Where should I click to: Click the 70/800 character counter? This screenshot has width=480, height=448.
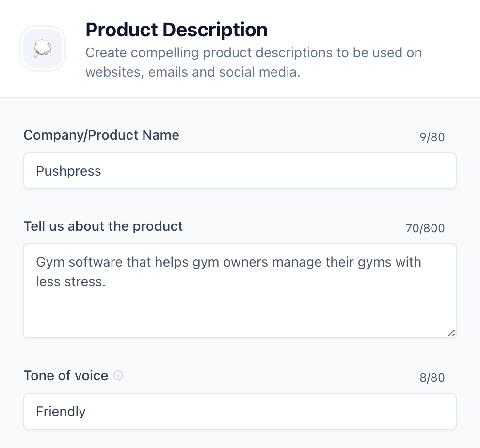(426, 228)
